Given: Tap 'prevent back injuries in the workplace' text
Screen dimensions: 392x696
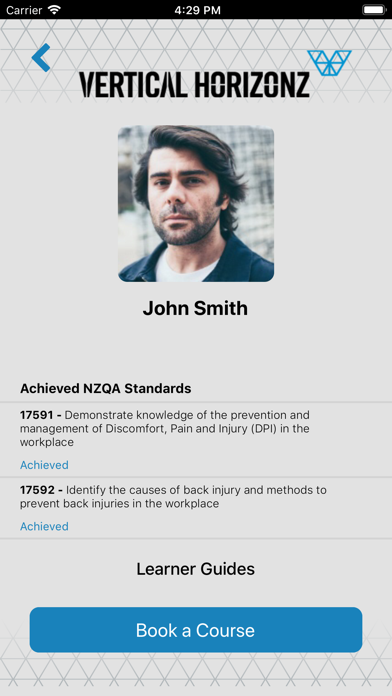Looking at the screenshot, I should tap(119, 504).
